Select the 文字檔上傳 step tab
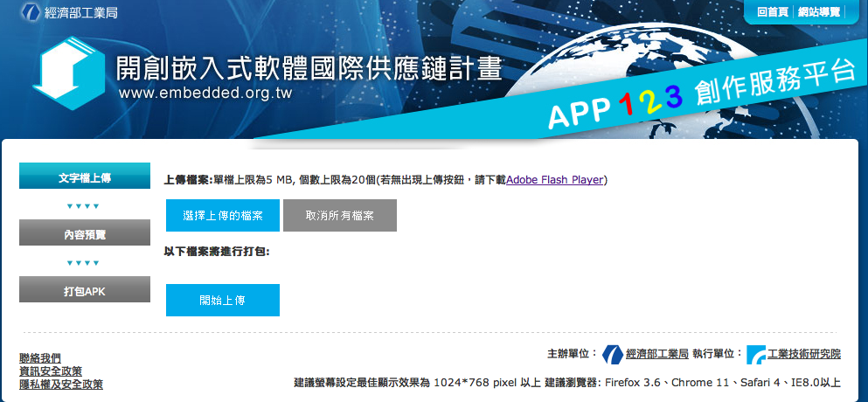 (x=85, y=176)
